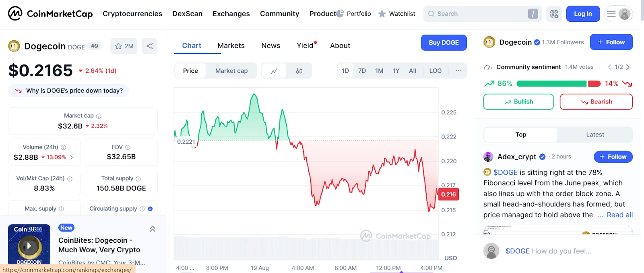644x273 pixels.
Task: Open the Community nav menu
Action: (x=279, y=14)
